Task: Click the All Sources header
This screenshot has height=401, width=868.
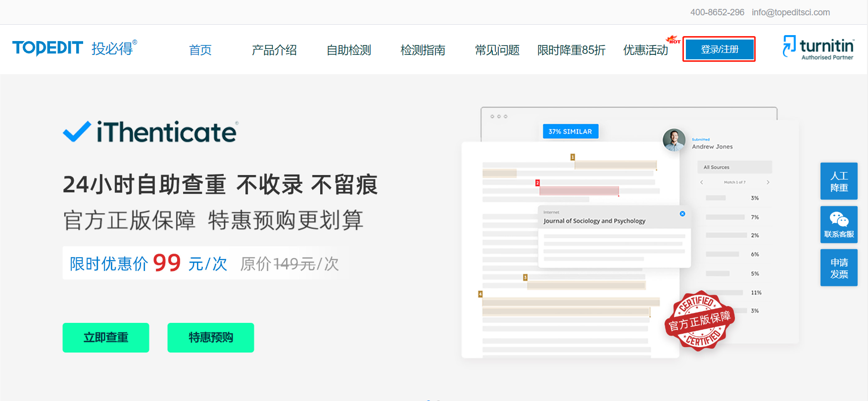Action: click(x=735, y=167)
